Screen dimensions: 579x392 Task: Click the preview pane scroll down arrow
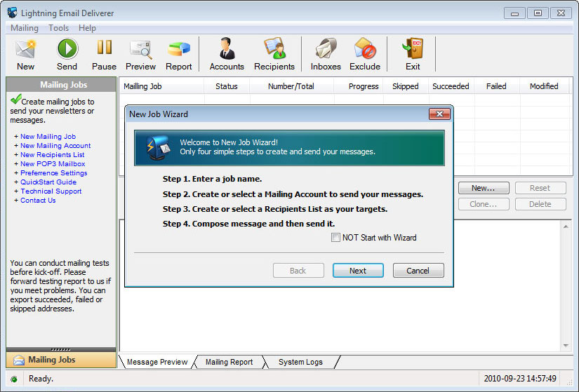click(x=566, y=346)
